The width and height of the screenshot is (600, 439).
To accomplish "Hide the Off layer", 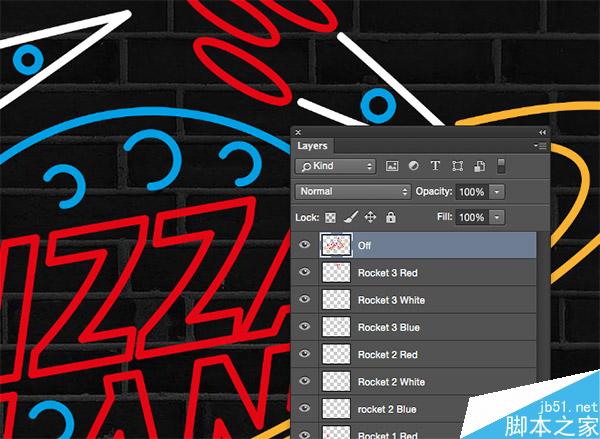I will [x=305, y=244].
